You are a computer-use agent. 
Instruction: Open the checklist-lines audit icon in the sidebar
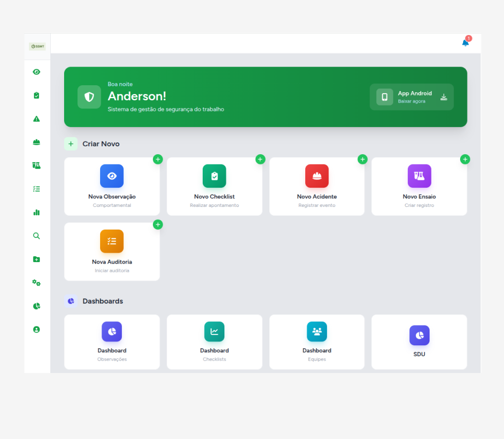click(36, 189)
